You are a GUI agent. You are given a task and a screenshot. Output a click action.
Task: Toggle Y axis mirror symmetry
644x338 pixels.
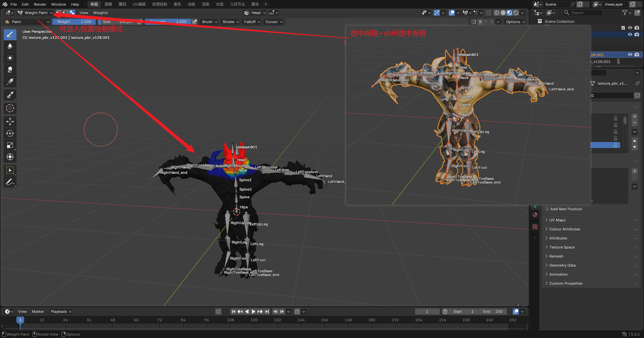tap(486, 22)
